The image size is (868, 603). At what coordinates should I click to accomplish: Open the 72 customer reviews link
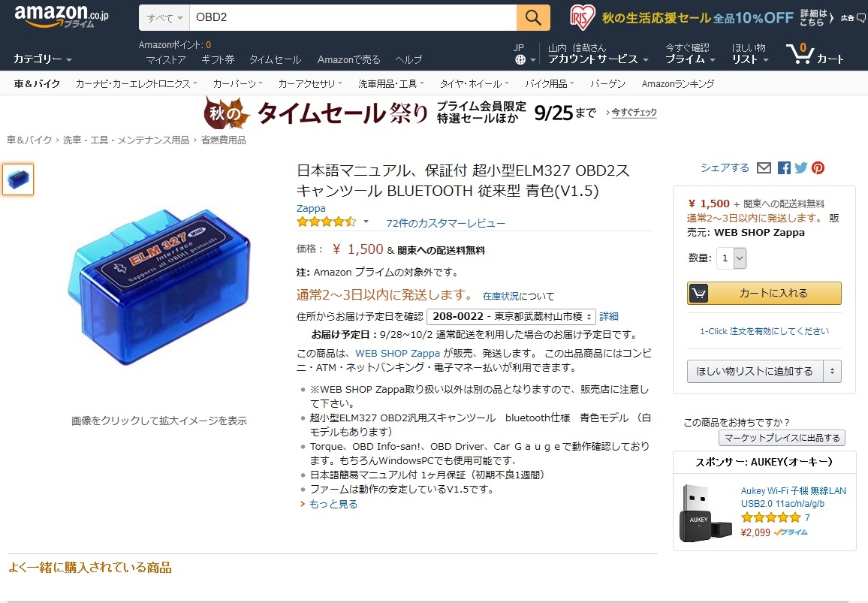[445, 223]
